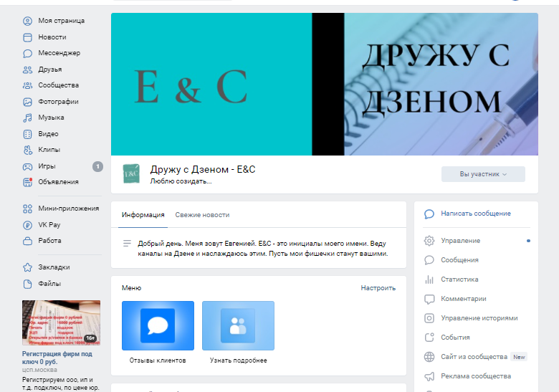Click the Статистика bar chart icon
This screenshot has height=392, width=559.
[x=429, y=279]
